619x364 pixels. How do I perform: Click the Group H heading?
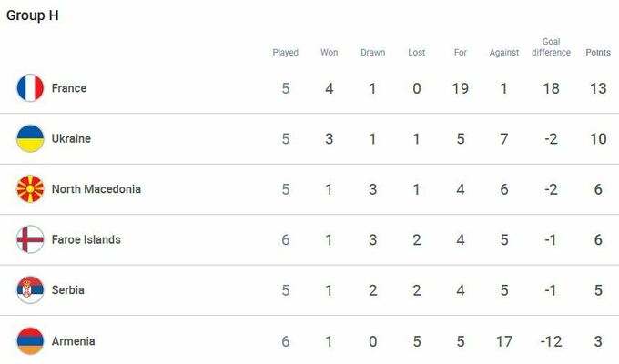tap(34, 15)
